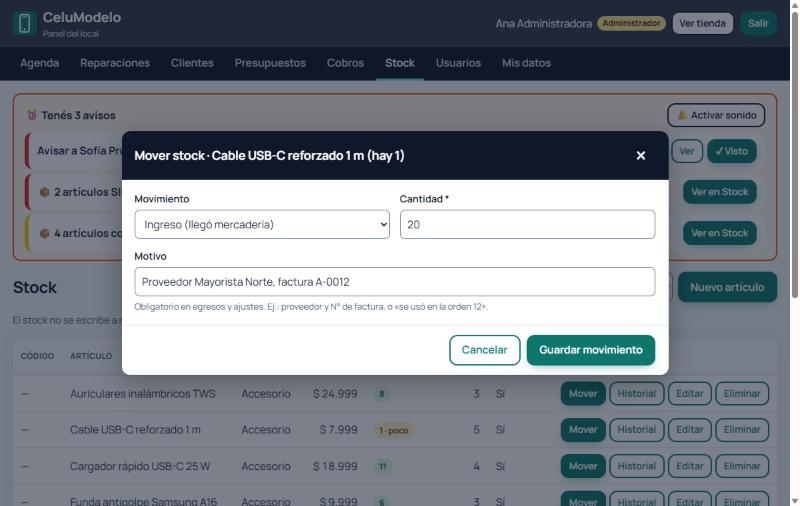This screenshot has width=800, height=506.
Task: Click the box icon beside 2 artículos alert
Action: pos(45,192)
